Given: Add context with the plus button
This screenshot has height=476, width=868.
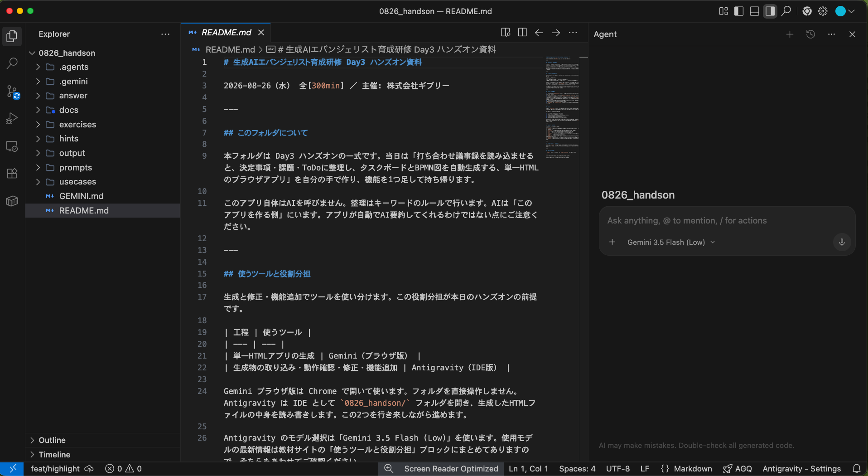Looking at the screenshot, I should [612, 242].
